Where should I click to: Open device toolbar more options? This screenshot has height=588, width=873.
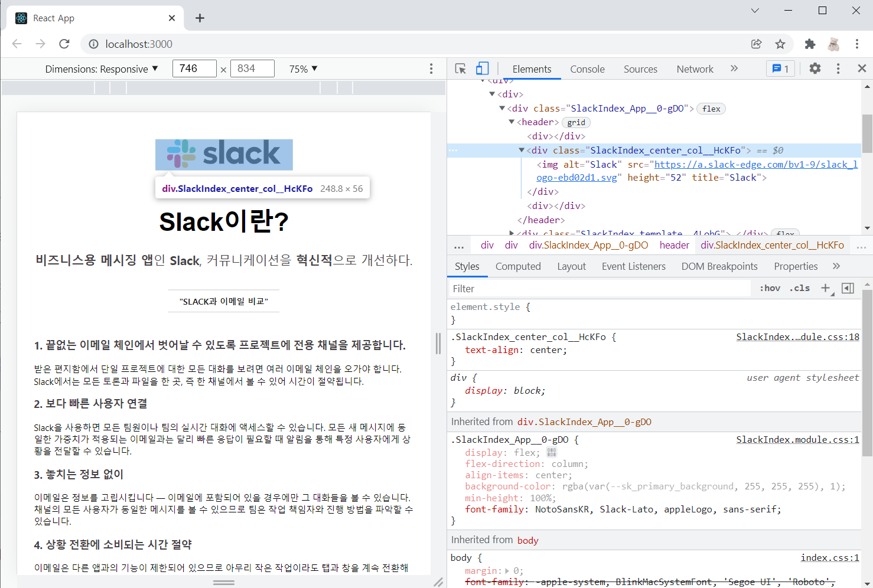click(431, 68)
